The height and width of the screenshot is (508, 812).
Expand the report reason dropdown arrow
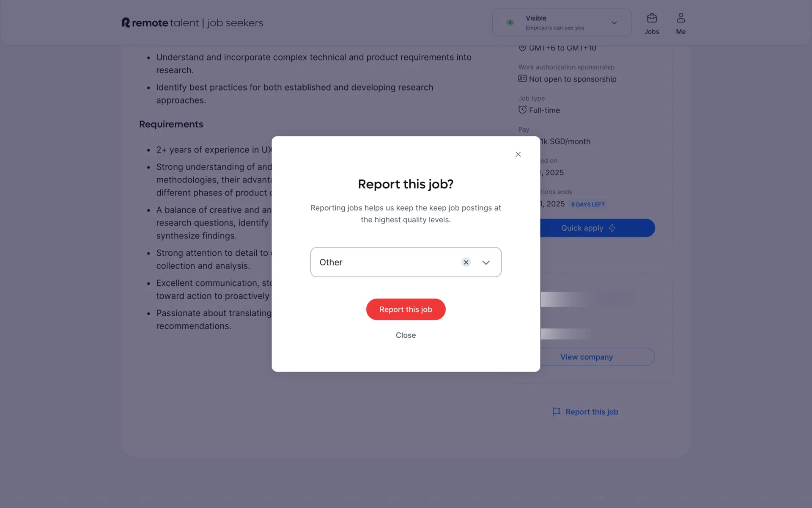click(x=486, y=262)
